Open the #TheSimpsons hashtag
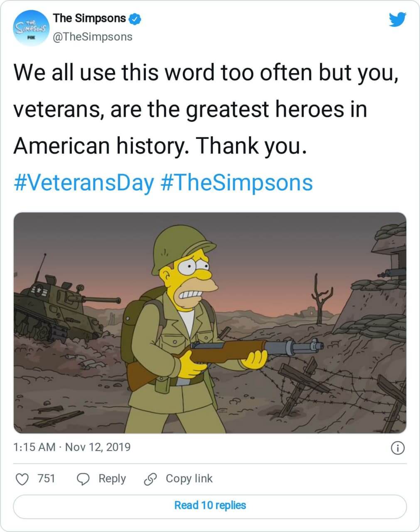Viewport: 420px width, 532px height. tap(236, 182)
